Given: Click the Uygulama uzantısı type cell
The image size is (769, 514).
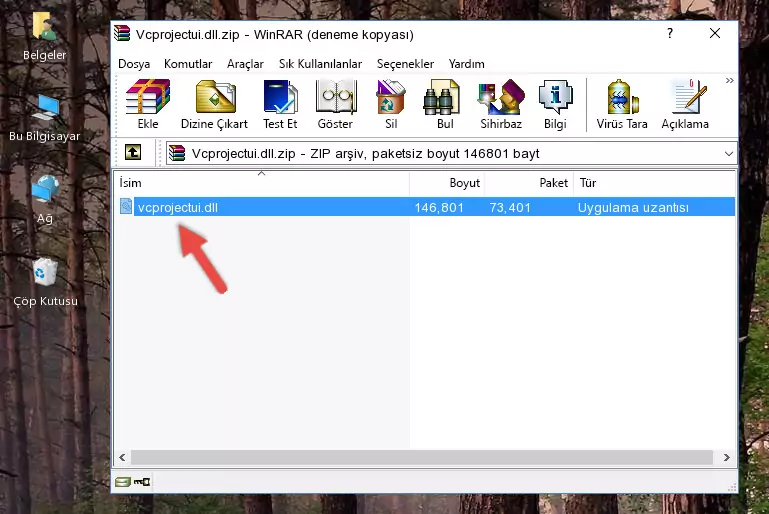Looking at the screenshot, I should pyautogui.click(x=633, y=207).
